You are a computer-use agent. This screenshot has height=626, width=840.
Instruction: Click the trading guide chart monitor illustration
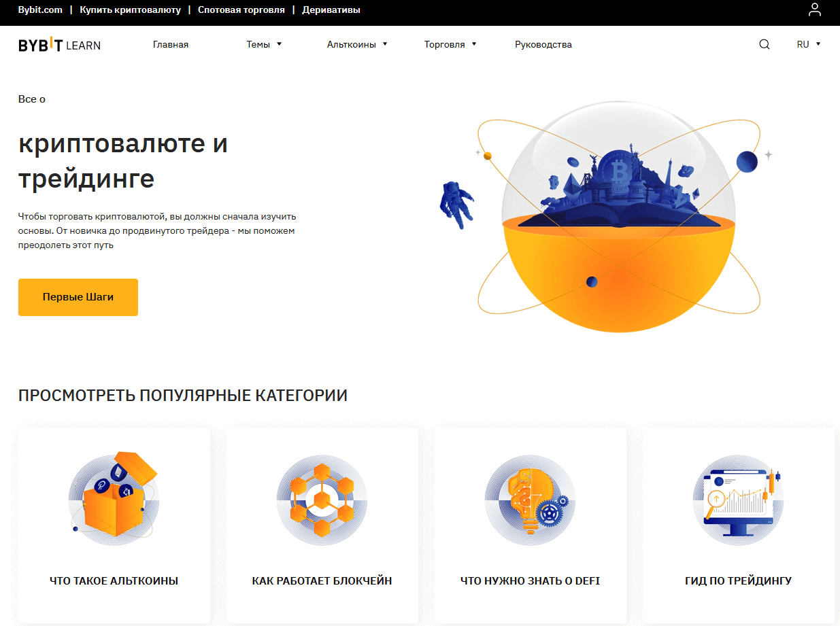(738, 500)
